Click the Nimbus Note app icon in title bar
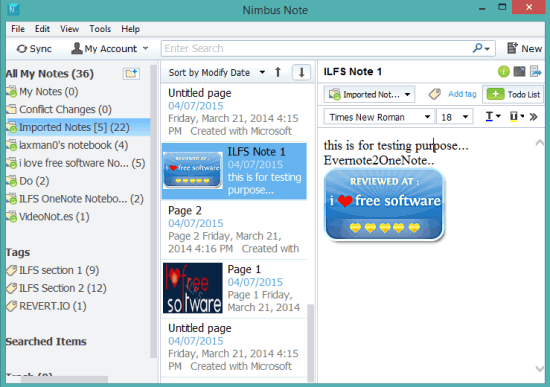This screenshot has height=387, width=550. click(x=13, y=9)
